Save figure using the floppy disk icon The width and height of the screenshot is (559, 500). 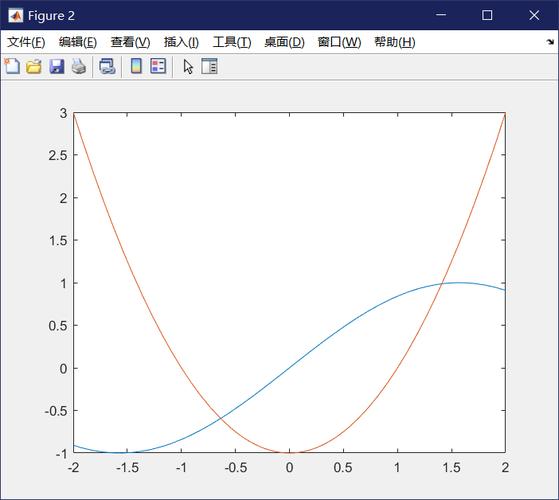click(57, 66)
